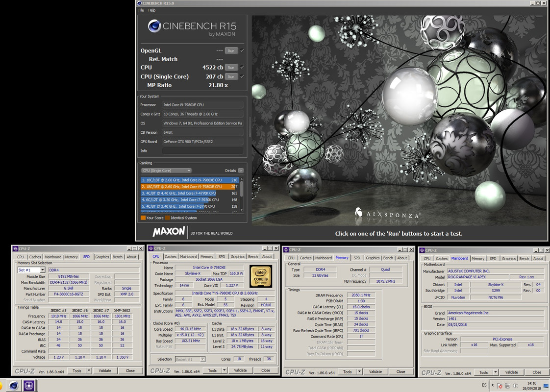
Task: Run the OpenGL benchmark
Action: tap(231, 51)
